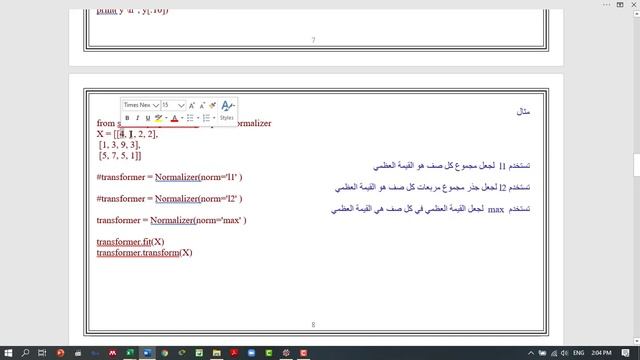Open the red C app on taskbar
The width and height of the screenshot is (640, 360).
pos(303,353)
